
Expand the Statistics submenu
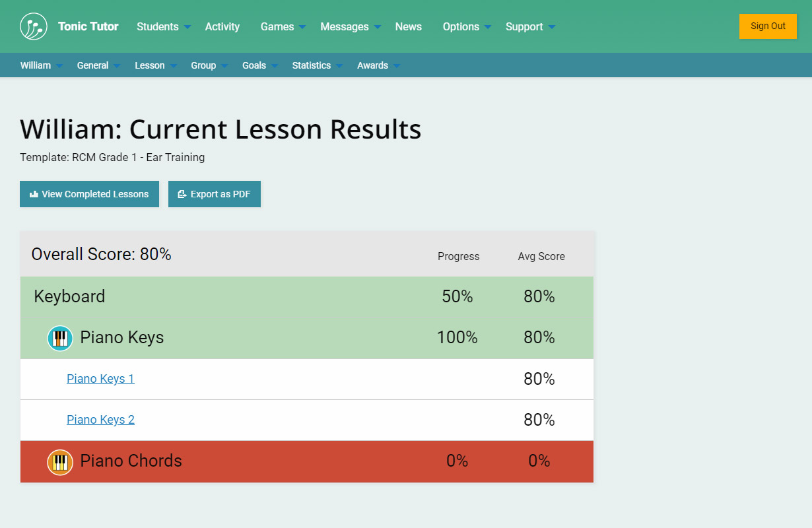point(317,65)
